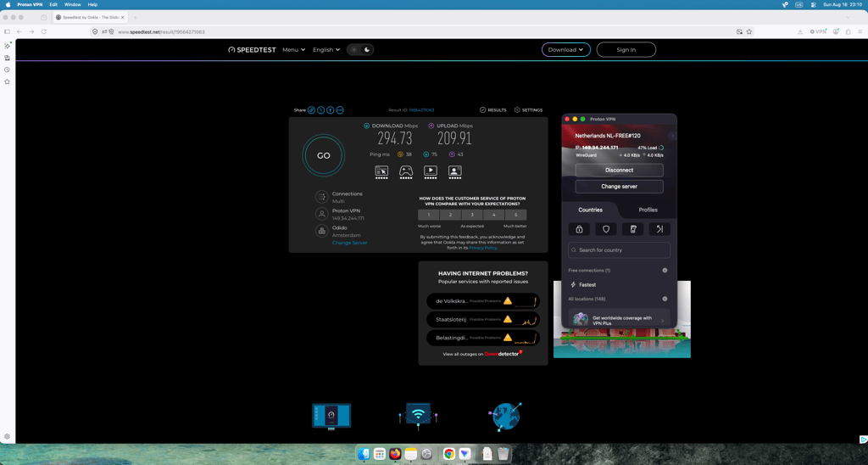Toggle Kill Switch icon
The width and height of the screenshot is (868, 465).
[632, 229]
